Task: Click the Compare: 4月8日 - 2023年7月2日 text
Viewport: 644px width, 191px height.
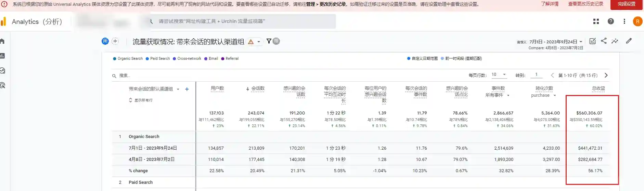Action: [x=556, y=48]
